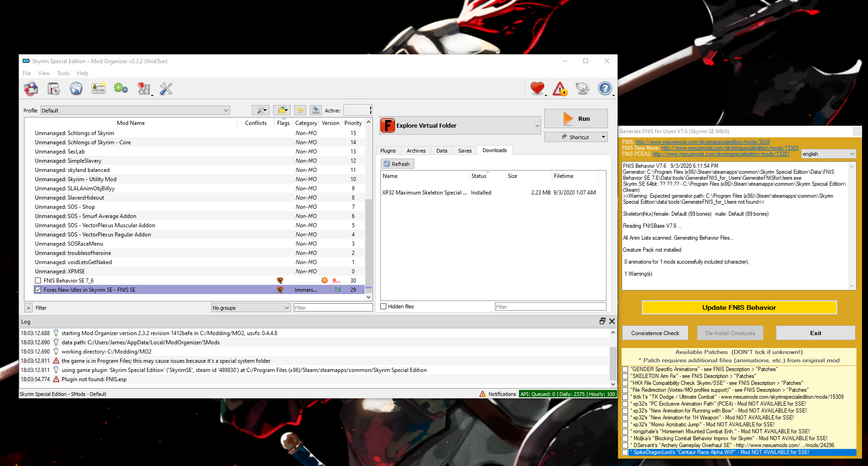Focus the mod list Filter text field
The width and height of the screenshot is (868, 466).
[333, 308]
